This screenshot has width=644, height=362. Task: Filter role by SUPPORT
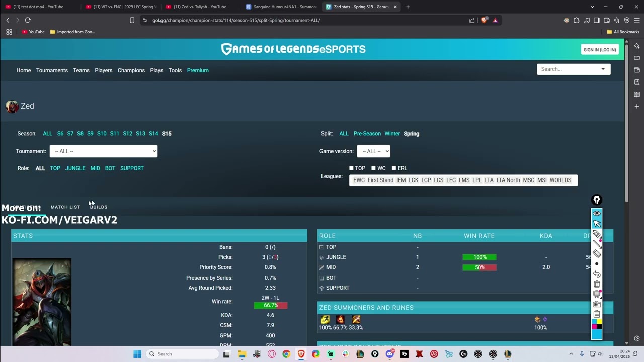(x=132, y=168)
